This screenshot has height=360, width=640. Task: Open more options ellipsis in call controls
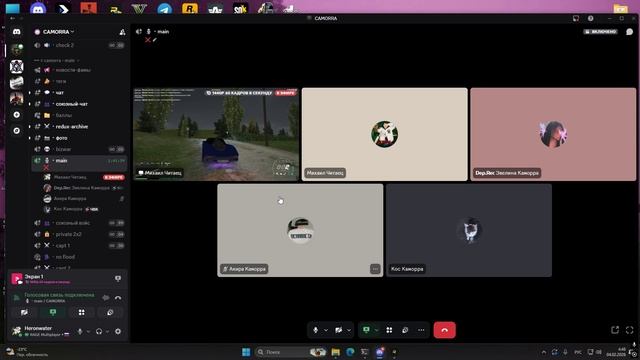(421, 330)
